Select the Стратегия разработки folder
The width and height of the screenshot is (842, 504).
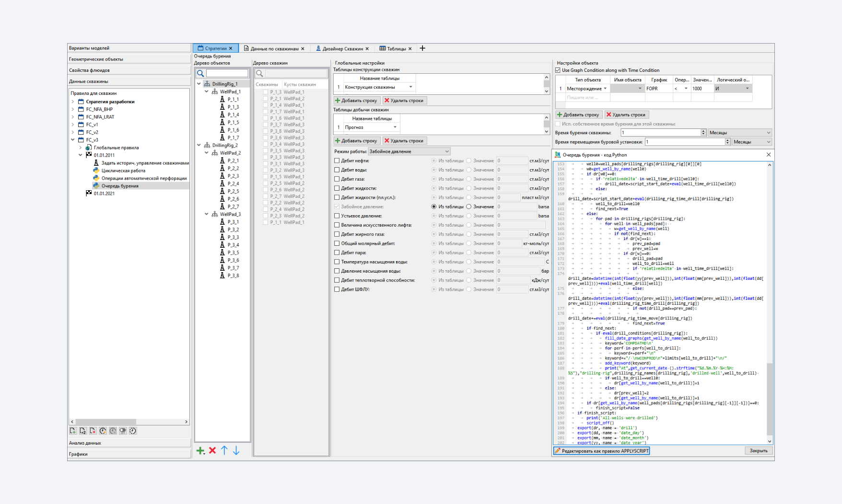pos(110,102)
